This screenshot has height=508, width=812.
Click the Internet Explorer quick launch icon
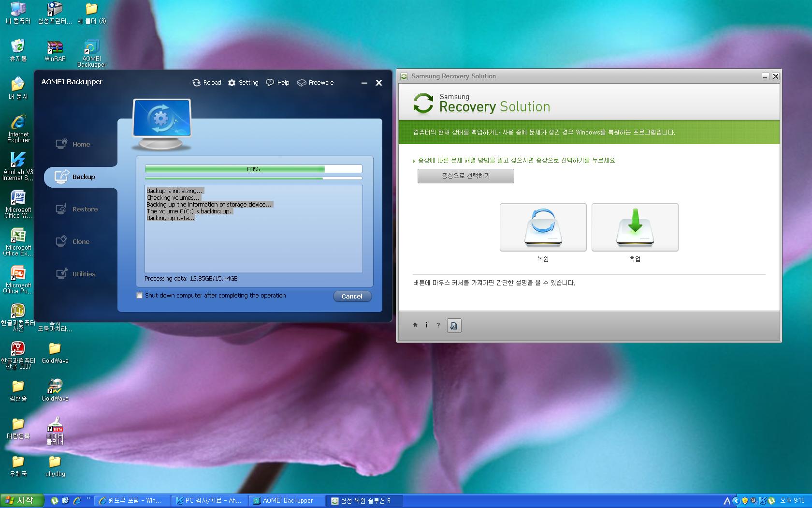click(x=77, y=501)
